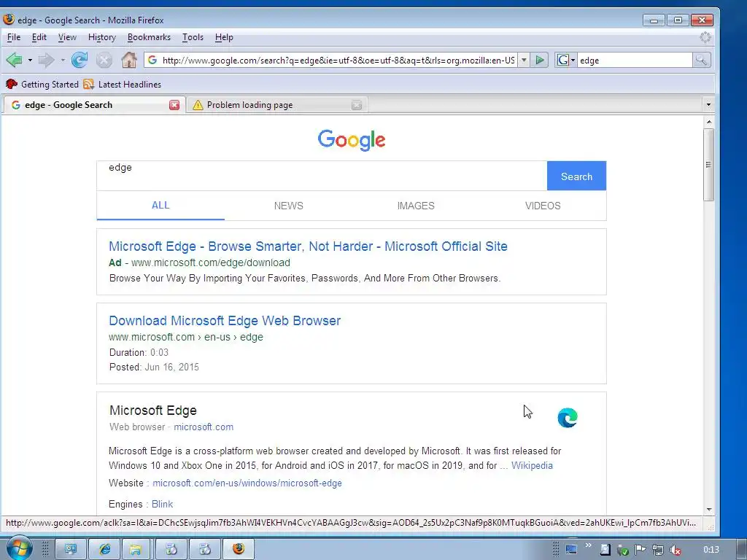Focus the toolbar search box containing edge
Image resolution: width=747 pixels, height=560 pixels.
click(635, 60)
